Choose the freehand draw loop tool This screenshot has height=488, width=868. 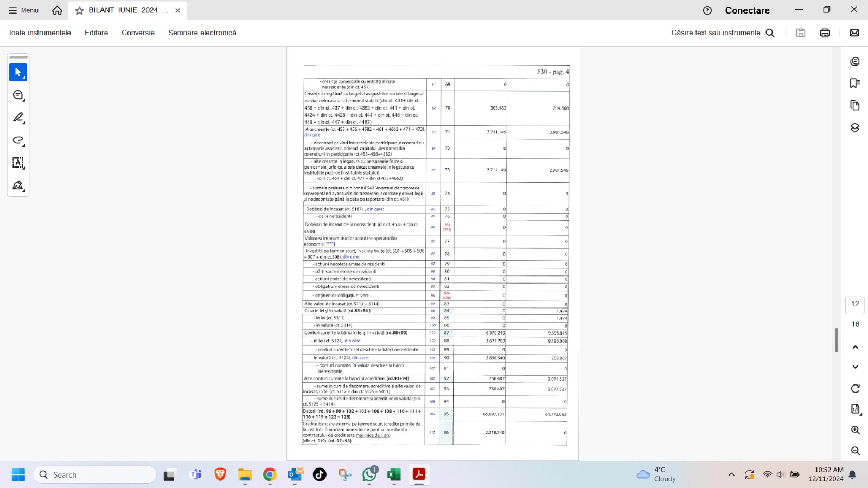(18, 140)
